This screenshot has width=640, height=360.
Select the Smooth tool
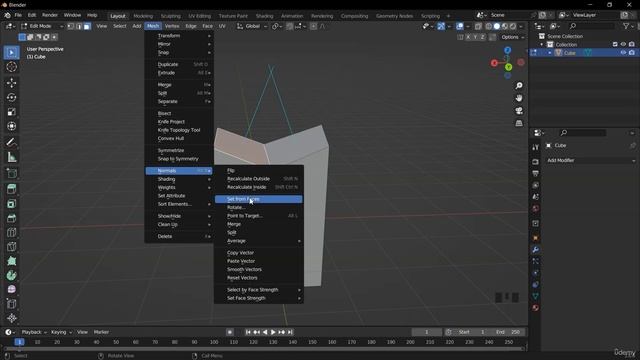(11, 289)
